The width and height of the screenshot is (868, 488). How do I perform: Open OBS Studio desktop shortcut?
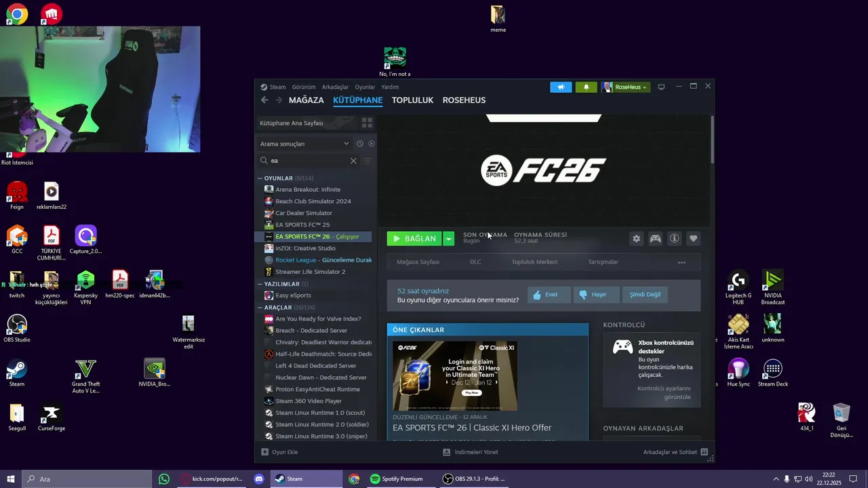(17, 328)
